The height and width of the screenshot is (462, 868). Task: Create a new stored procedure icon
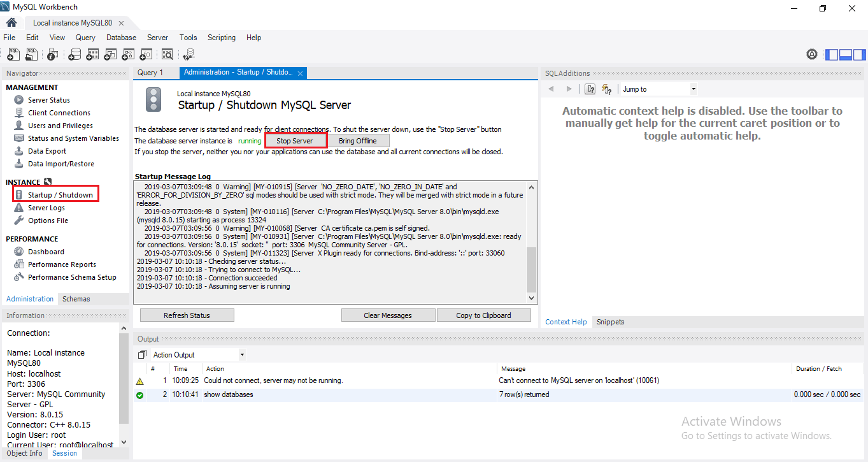point(128,54)
